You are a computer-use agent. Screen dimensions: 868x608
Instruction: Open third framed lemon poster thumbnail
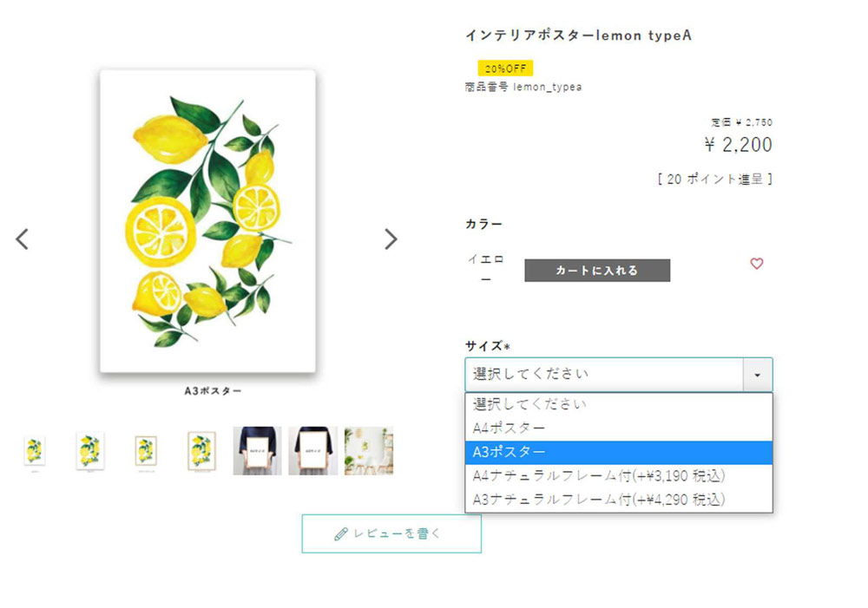tap(146, 451)
